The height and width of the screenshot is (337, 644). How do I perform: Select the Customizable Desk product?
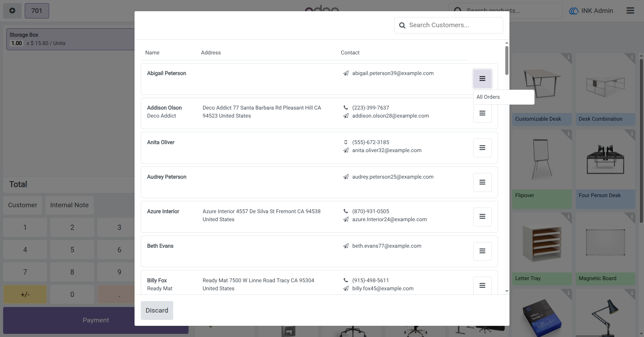pyautogui.click(x=542, y=89)
